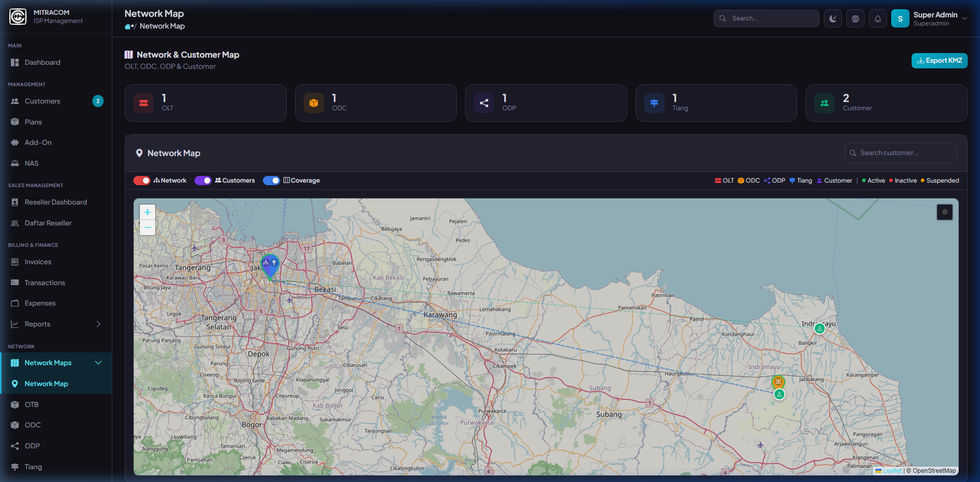Click the notification bell icon

pyautogui.click(x=878, y=18)
